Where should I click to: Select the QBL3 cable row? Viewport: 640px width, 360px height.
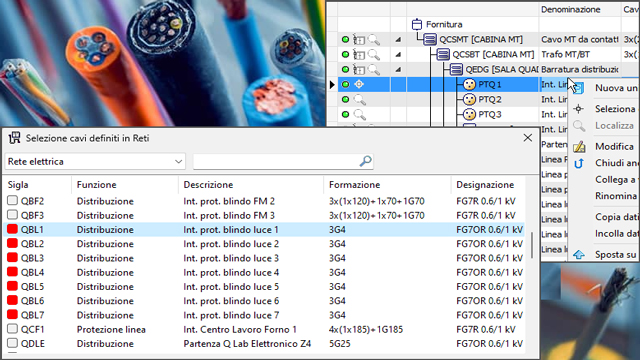tap(264, 258)
